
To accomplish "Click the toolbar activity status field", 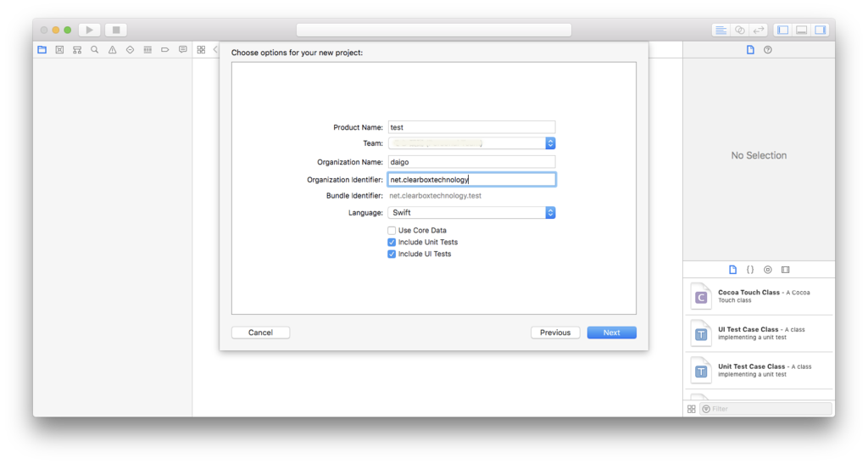I will point(434,30).
